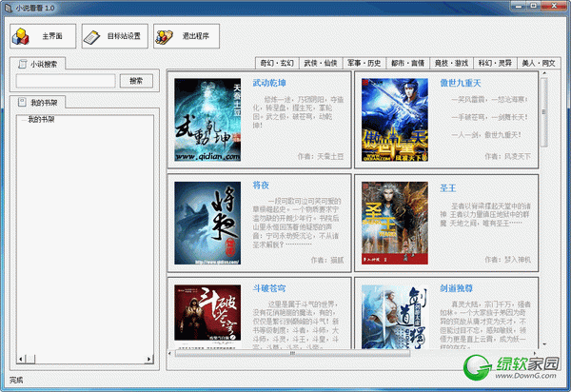Click the app icon in the title bar

tap(8, 8)
